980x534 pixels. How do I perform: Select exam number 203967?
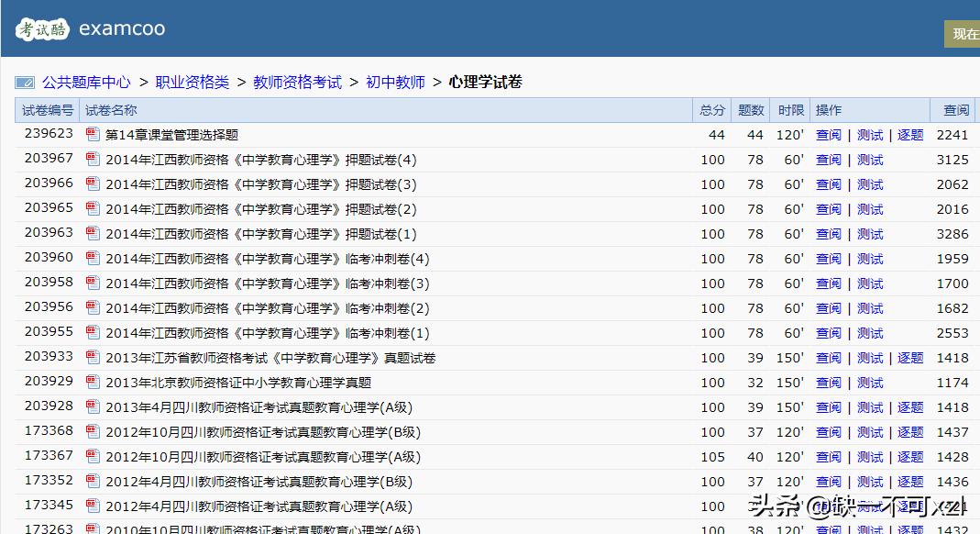pos(49,158)
